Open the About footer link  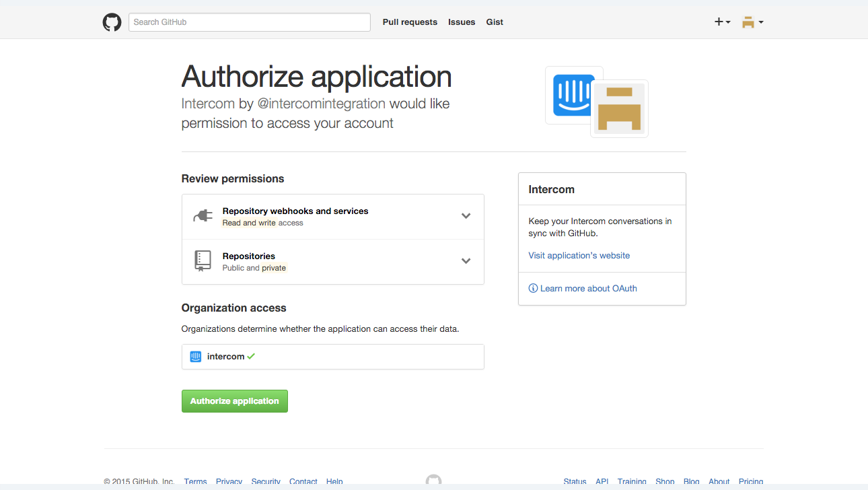(719, 481)
